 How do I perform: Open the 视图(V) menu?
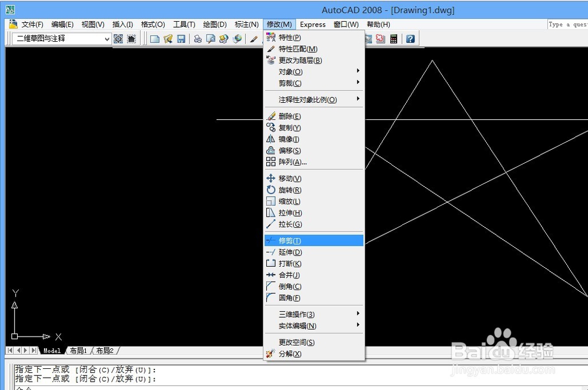point(93,24)
